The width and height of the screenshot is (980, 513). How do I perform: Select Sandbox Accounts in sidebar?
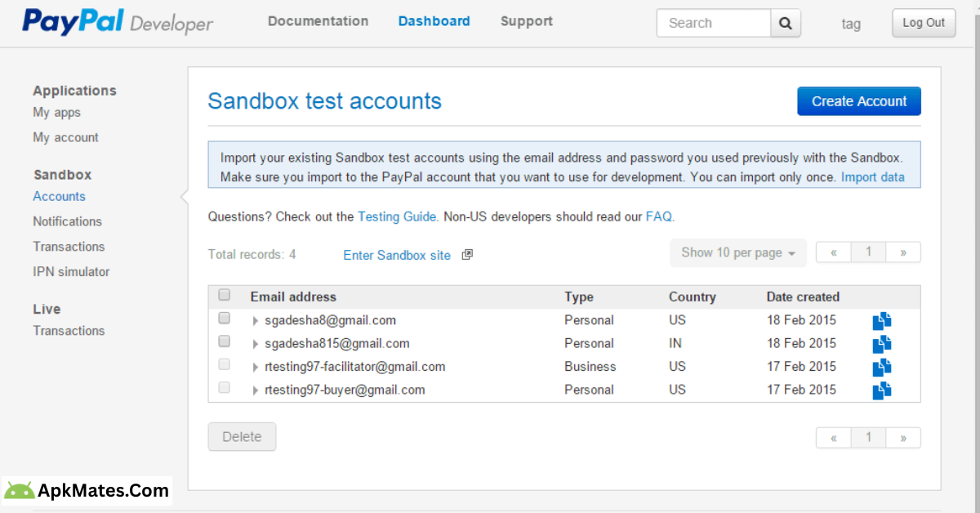pos(59,196)
